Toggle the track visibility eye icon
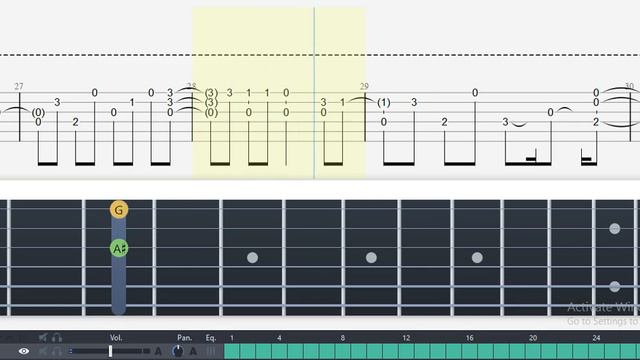Viewport: 640px width, 360px height. 24,351
